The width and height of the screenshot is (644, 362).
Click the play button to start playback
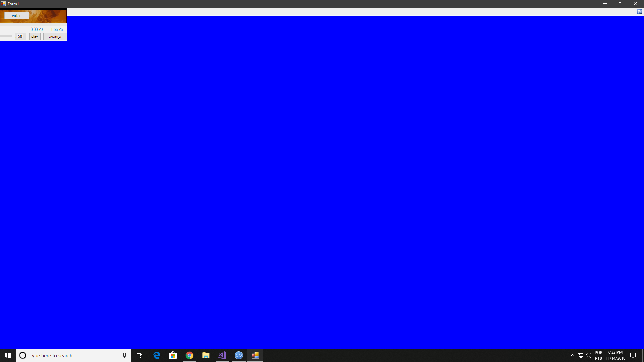[35, 36]
